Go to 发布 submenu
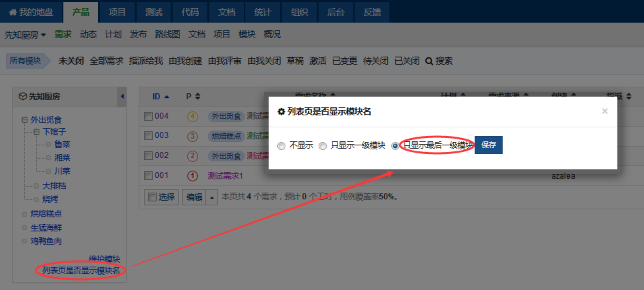 tap(139, 35)
